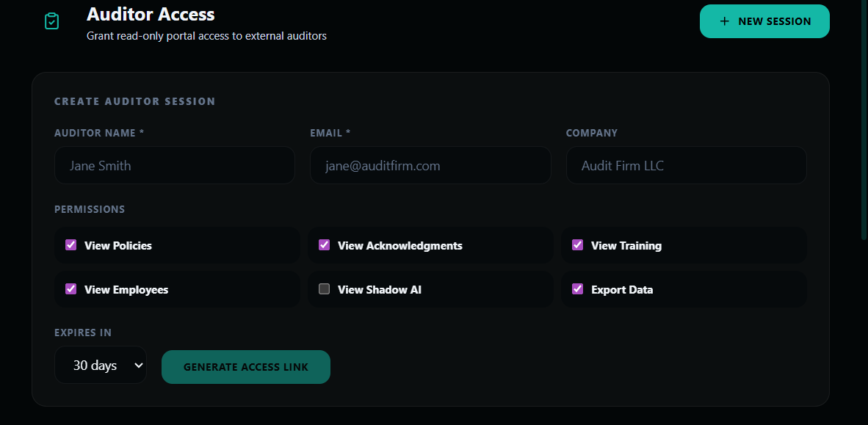Click the EMAIL * field label
The width and height of the screenshot is (868, 425).
[330, 133]
